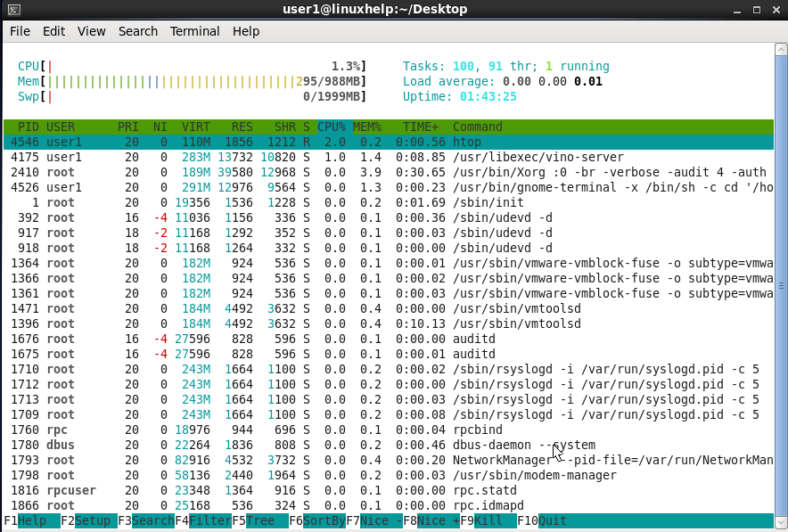Select udevd process with PID 392
Viewport: 788px width, 532px height.
tap(389, 217)
